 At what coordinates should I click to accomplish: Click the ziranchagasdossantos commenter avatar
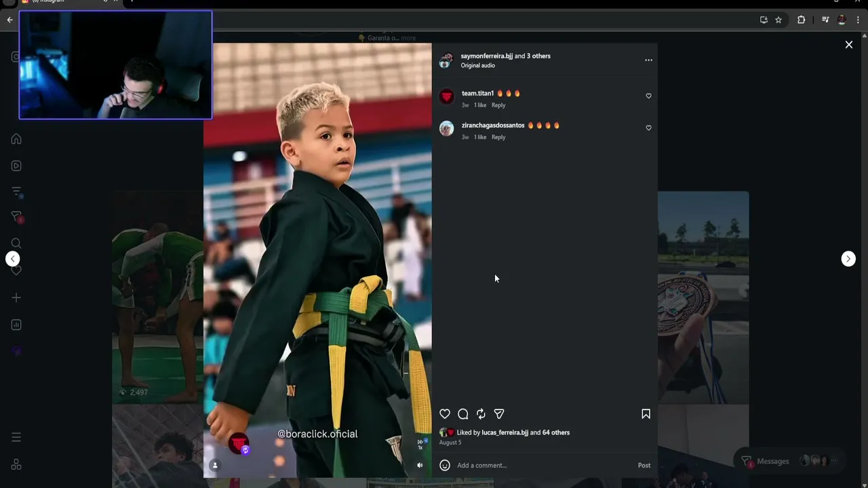coord(446,129)
